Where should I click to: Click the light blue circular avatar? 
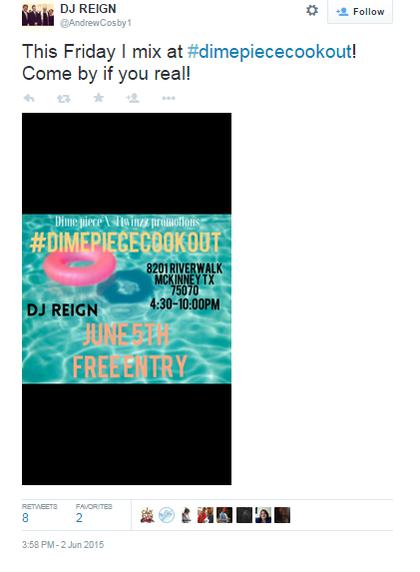pos(167,515)
